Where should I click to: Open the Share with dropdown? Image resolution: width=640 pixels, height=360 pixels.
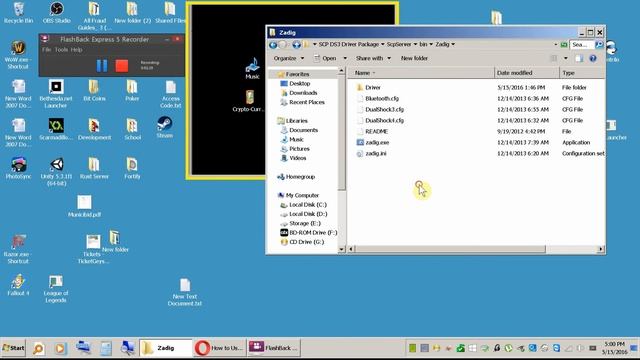click(x=373, y=58)
